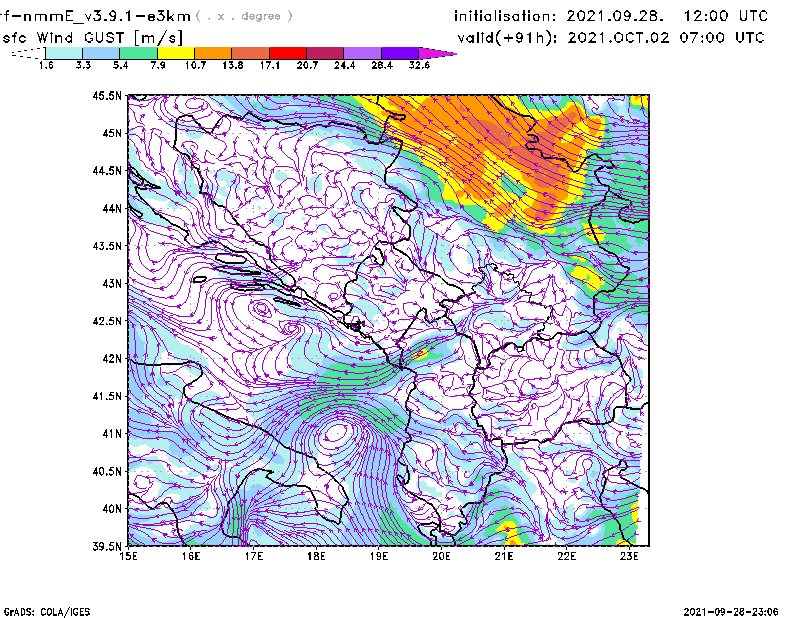
Task: Click the red 17.1–20.7 legend swatch
Action: [288, 53]
